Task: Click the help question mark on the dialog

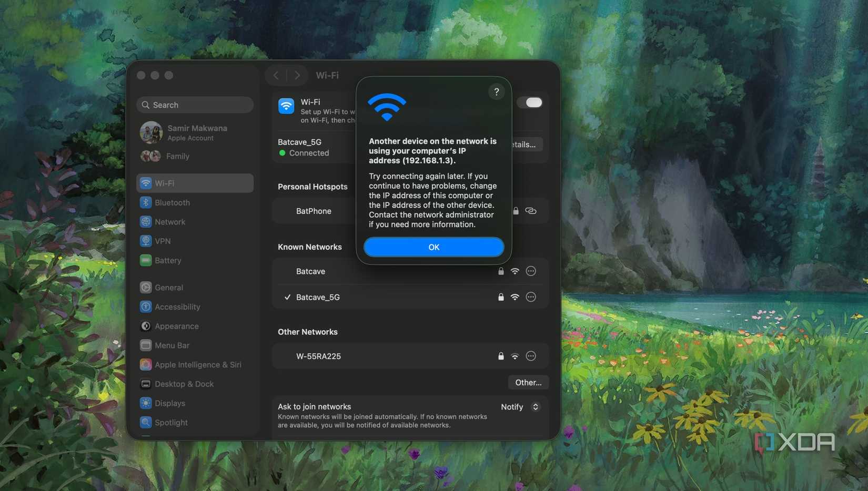Action: (x=496, y=91)
